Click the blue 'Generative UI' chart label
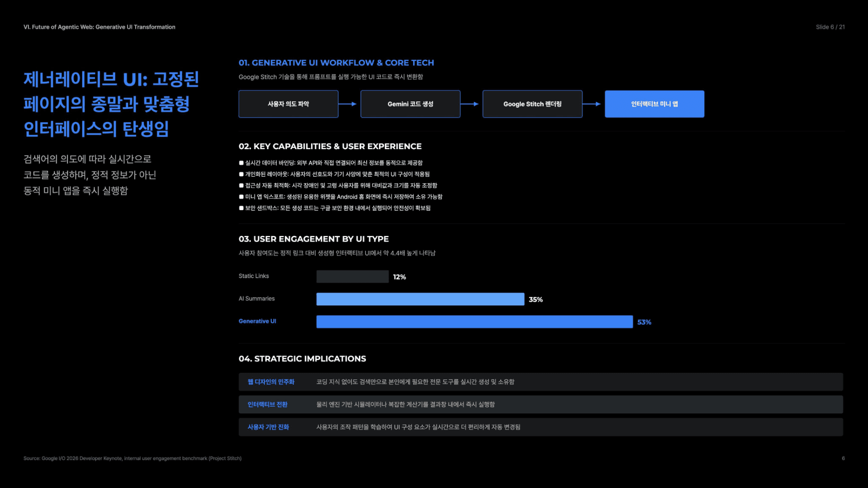Viewport: 868px width, 488px height. tap(257, 321)
